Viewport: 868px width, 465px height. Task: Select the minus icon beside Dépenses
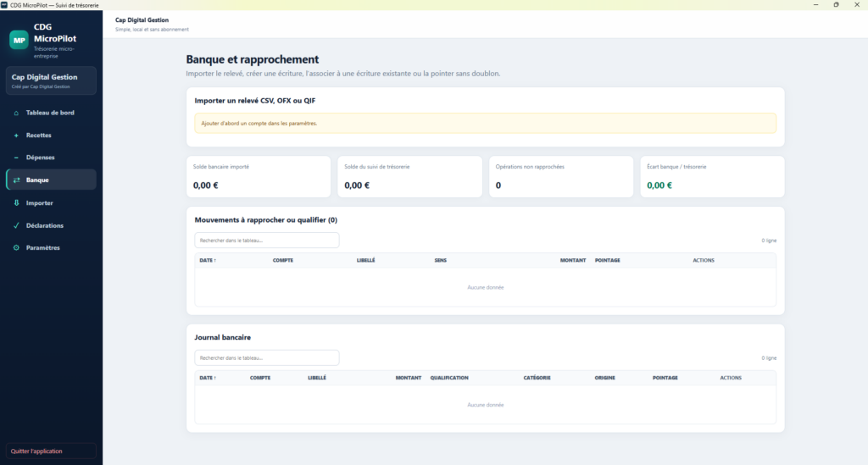coord(16,158)
